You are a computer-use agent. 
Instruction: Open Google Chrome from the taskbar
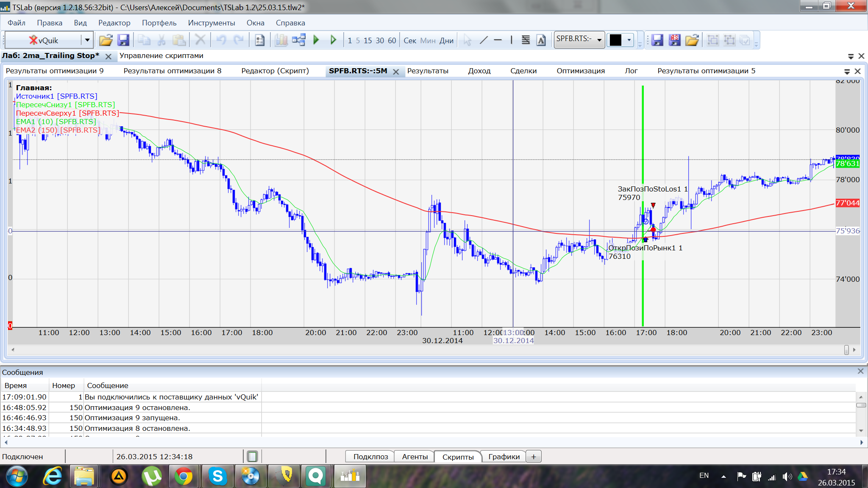pos(184,476)
